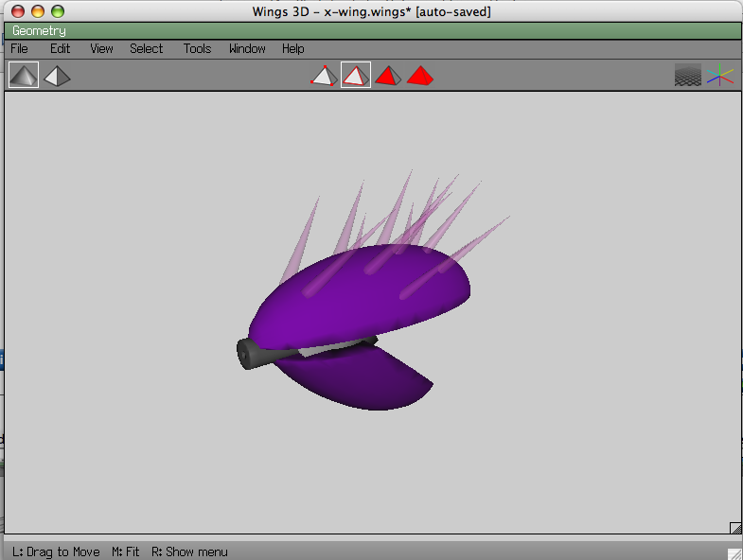The width and height of the screenshot is (743, 560).
Task: Activate body selection mode
Action: 420,76
